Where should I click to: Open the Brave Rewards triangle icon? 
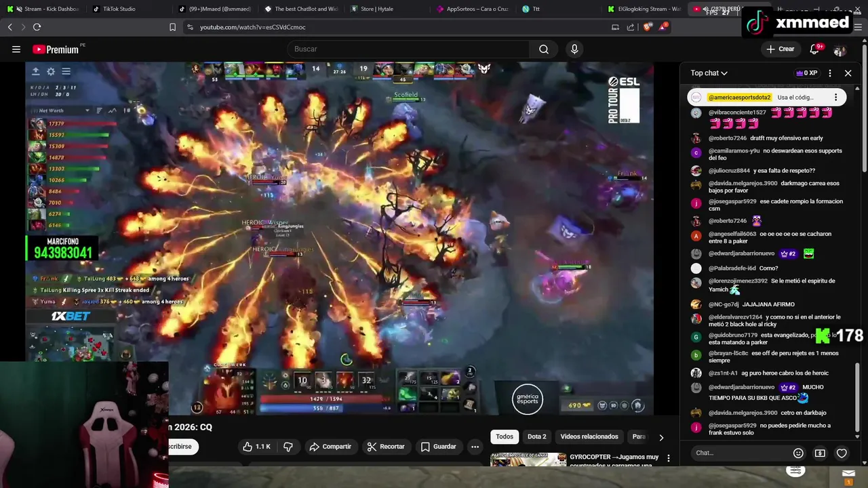click(x=663, y=27)
